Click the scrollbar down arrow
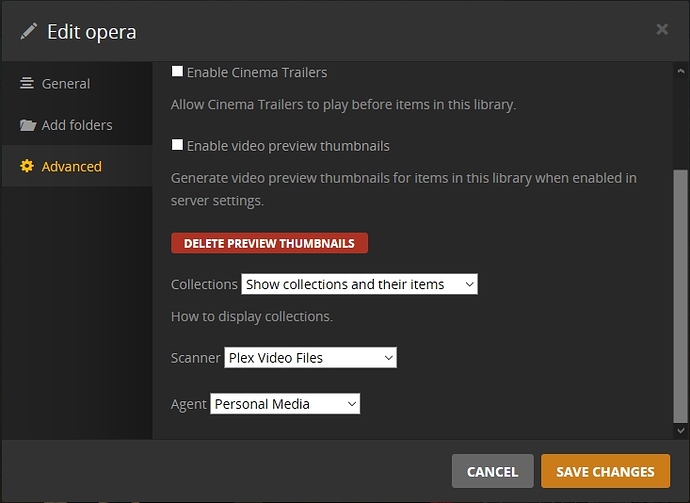Viewport: 690px width, 503px height. tap(681, 430)
